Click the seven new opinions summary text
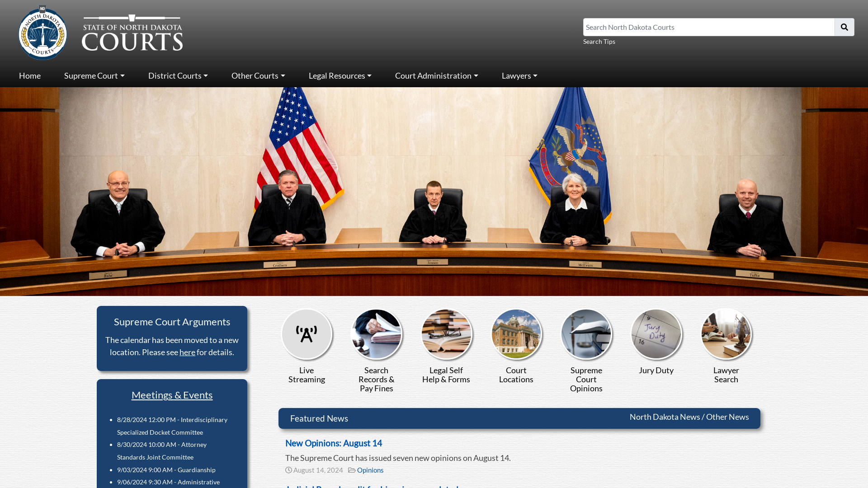Image resolution: width=868 pixels, height=488 pixels. tap(398, 458)
